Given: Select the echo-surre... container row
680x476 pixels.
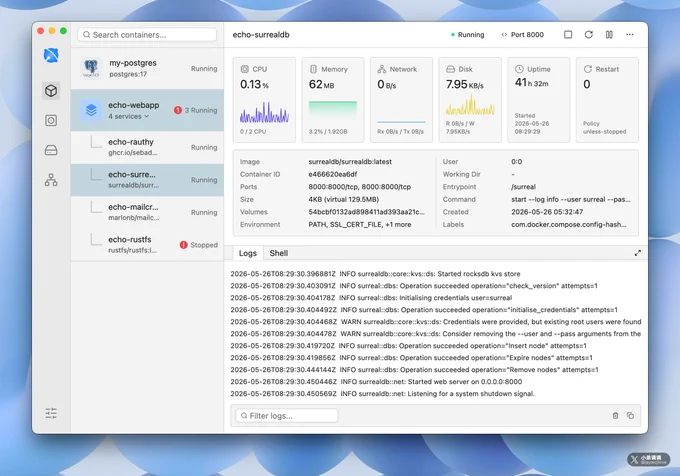Looking at the screenshot, I should pyautogui.click(x=147, y=180).
